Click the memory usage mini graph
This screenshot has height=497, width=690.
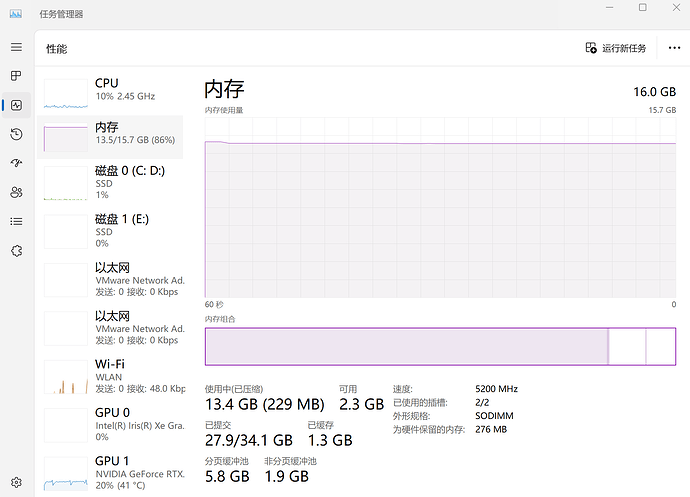(66, 137)
